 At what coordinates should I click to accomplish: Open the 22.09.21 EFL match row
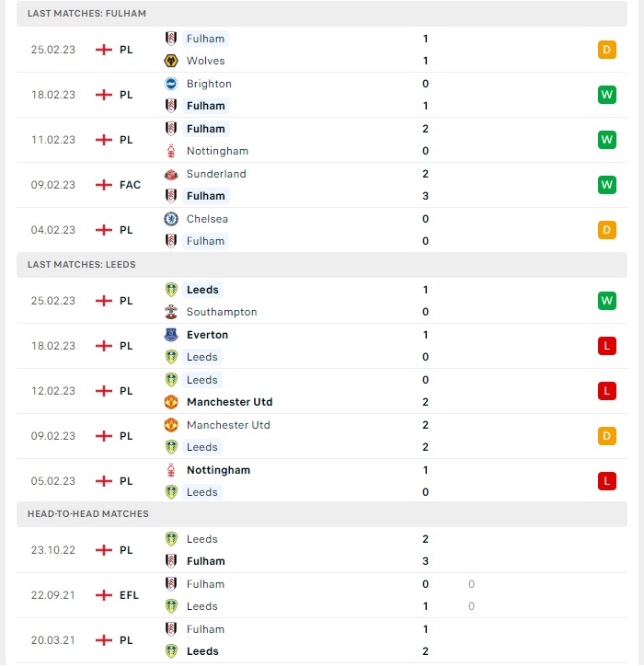pyautogui.click(x=322, y=595)
